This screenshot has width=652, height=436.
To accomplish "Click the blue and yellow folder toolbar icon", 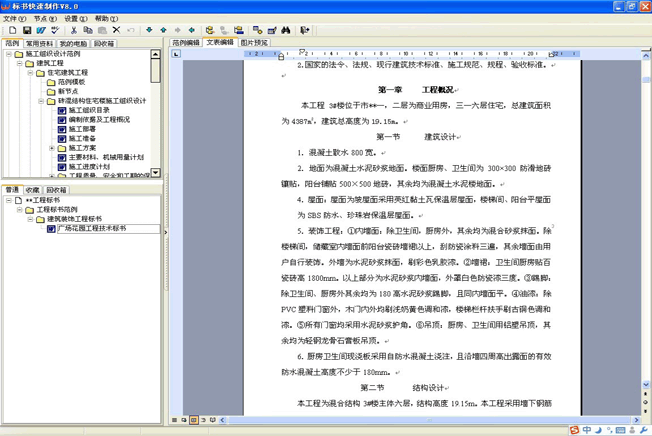I will tap(239, 30).
